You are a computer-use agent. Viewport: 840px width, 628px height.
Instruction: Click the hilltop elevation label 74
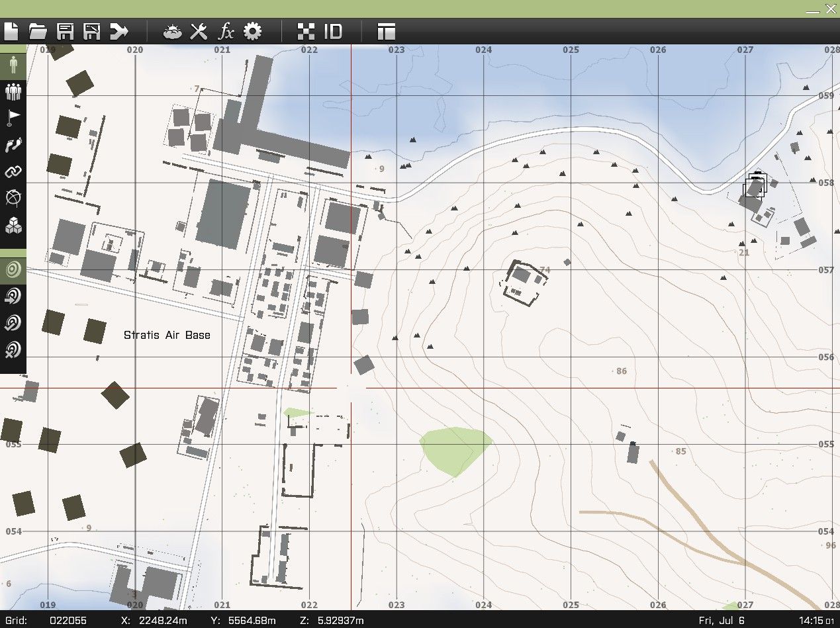coord(545,270)
